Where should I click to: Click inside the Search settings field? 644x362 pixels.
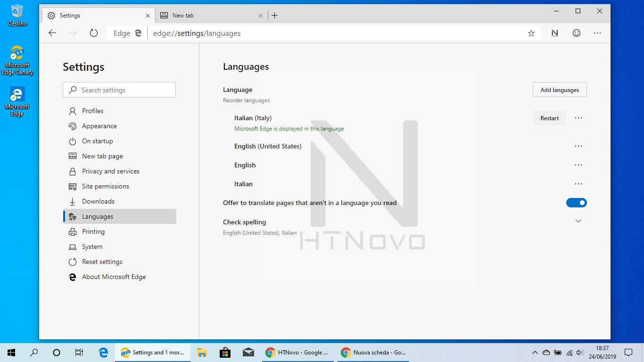pos(119,90)
